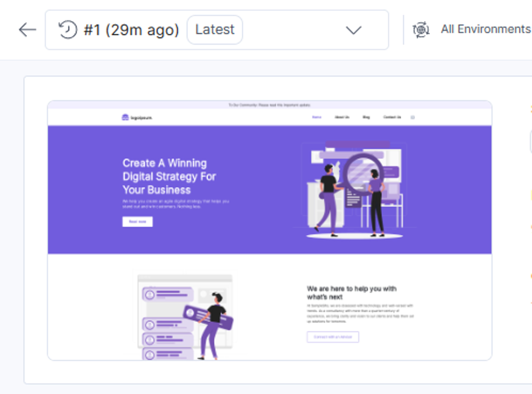Click the build history clock icon

pos(68,30)
